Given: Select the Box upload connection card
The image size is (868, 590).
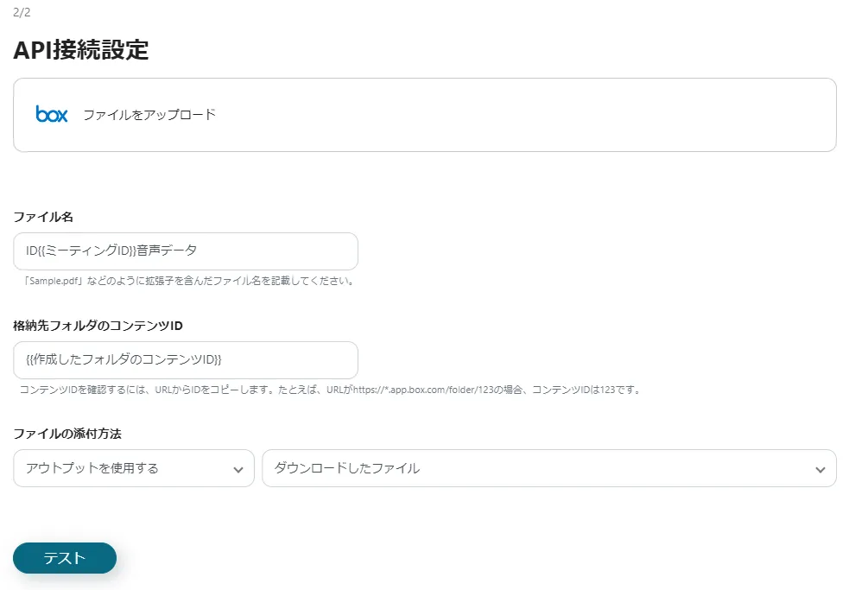Looking at the screenshot, I should point(425,114).
